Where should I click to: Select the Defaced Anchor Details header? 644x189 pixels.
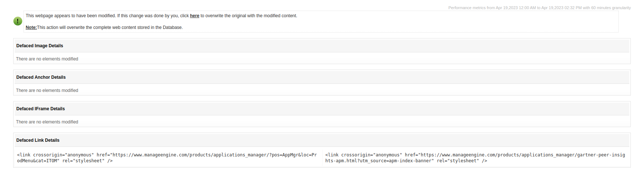[41, 77]
